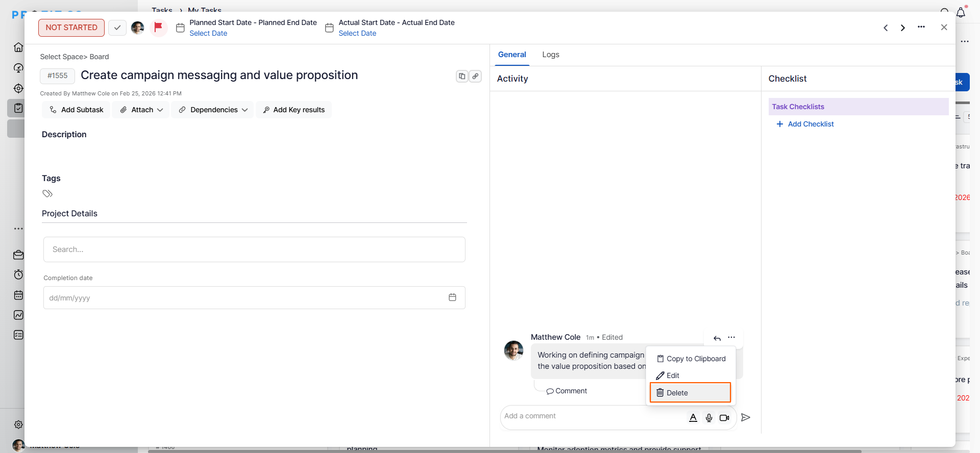
Task: Mark task complete with checkmark button
Action: point(117,28)
